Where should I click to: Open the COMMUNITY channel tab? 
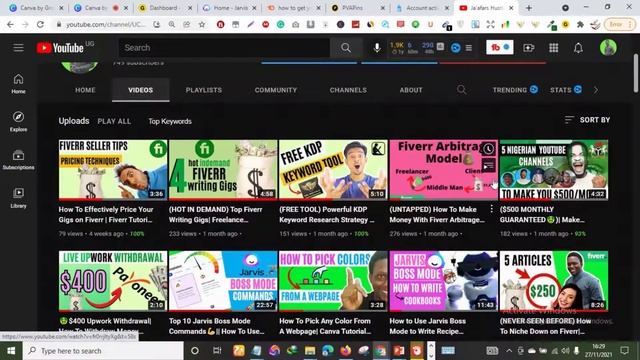coord(276,90)
